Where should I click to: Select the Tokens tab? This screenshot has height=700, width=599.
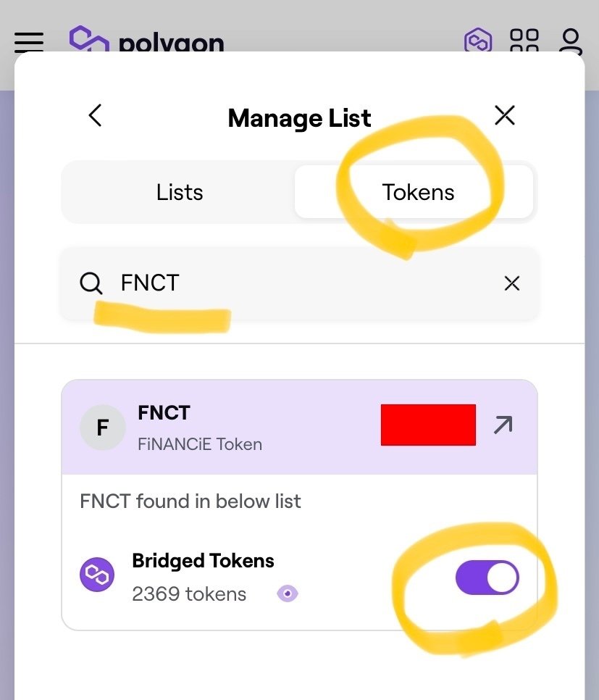tap(418, 192)
